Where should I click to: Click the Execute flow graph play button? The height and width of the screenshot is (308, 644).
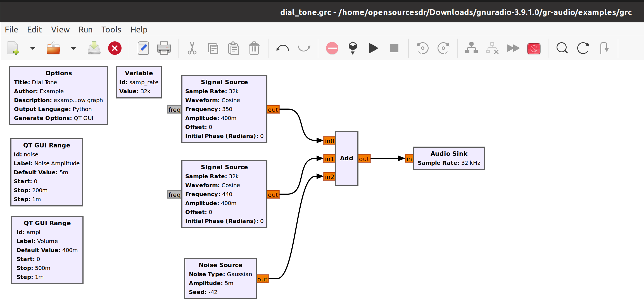(x=373, y=48)
